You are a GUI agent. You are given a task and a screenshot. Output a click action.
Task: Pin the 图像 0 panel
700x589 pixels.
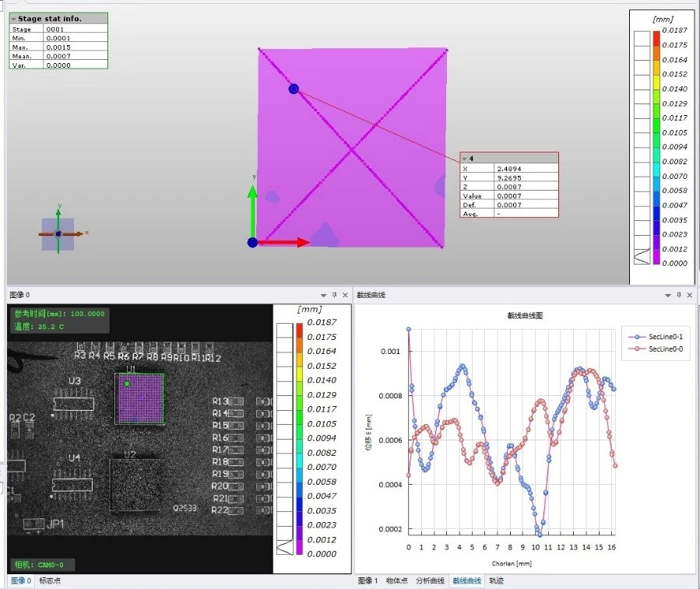coord(334,295)
